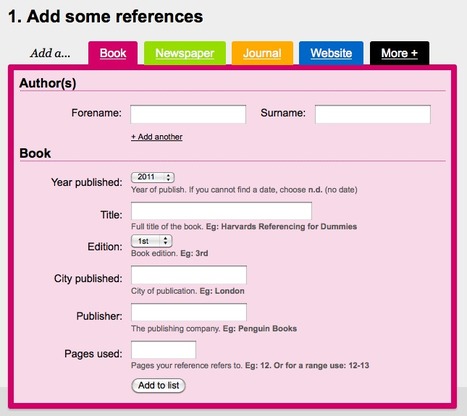Click the Publisher text field
The height and width of the screenshot is (416, 467).
[189, 312]
